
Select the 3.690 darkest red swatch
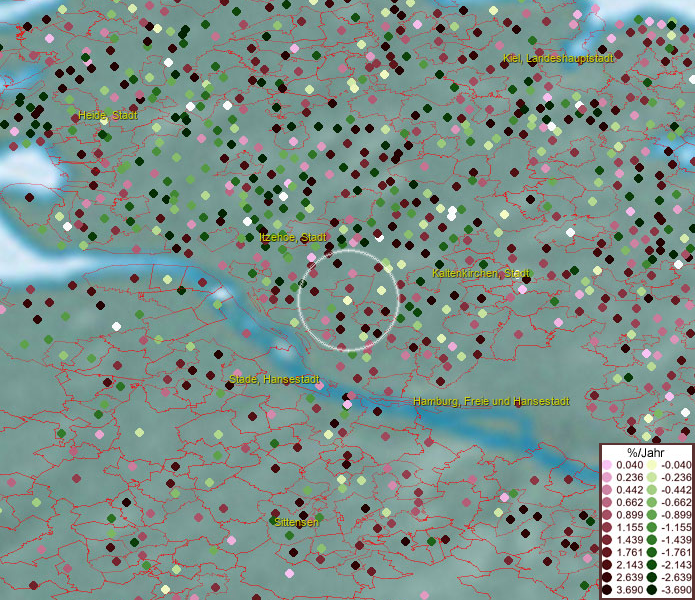[x=607, y=590]
